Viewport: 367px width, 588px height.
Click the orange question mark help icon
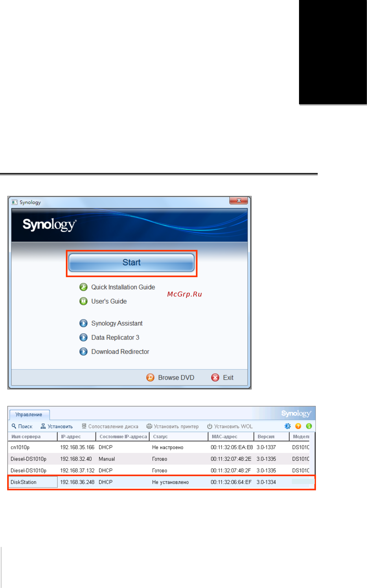[x=298, y=426]
